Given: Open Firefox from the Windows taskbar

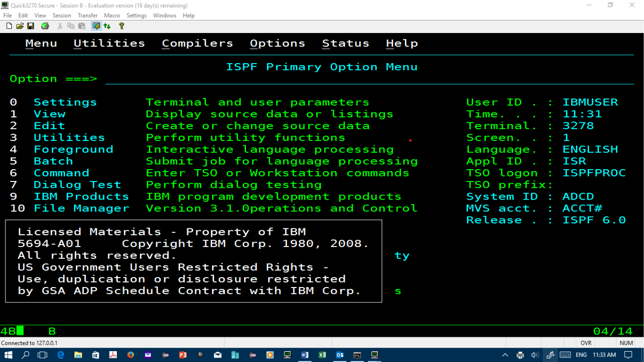Looking at the screenshot, I should 130,355.
